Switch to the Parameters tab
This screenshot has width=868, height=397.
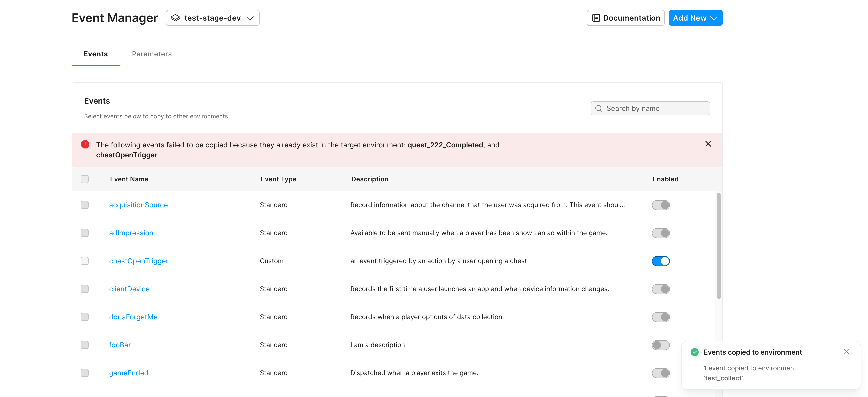pos(152,54)
